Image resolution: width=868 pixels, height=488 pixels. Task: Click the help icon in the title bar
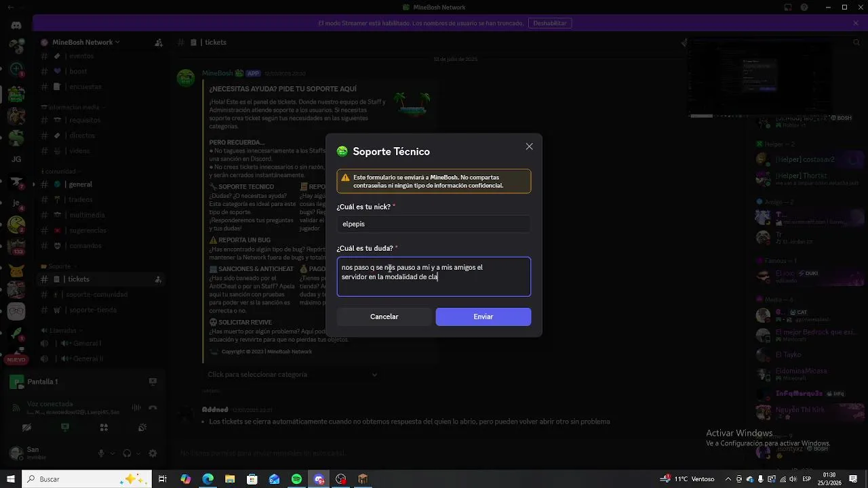(x=804, y=7)
